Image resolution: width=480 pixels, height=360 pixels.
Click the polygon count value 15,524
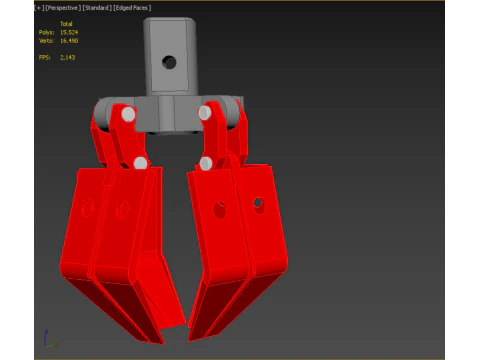pos(69,32)
